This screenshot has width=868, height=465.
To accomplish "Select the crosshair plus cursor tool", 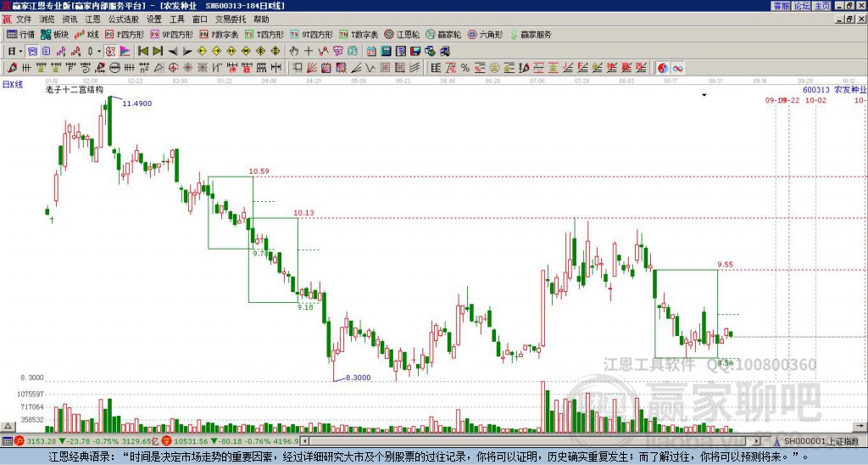I will [x=309, y=51].
